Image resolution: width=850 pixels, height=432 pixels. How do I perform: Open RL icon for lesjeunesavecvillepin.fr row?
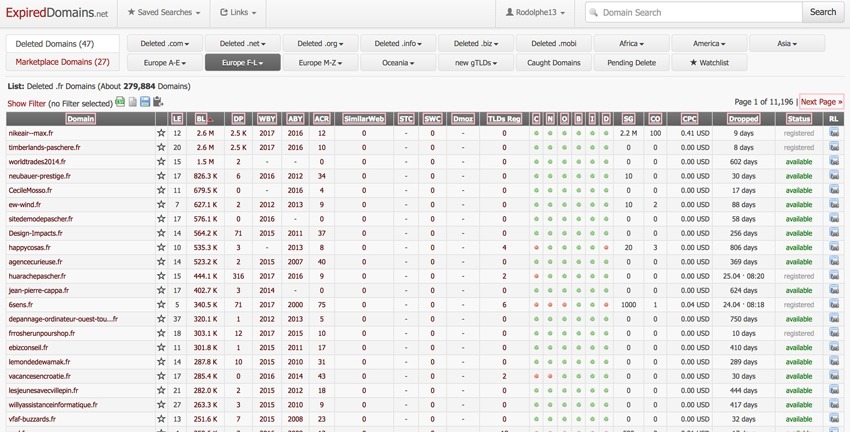tap(834, 390)
